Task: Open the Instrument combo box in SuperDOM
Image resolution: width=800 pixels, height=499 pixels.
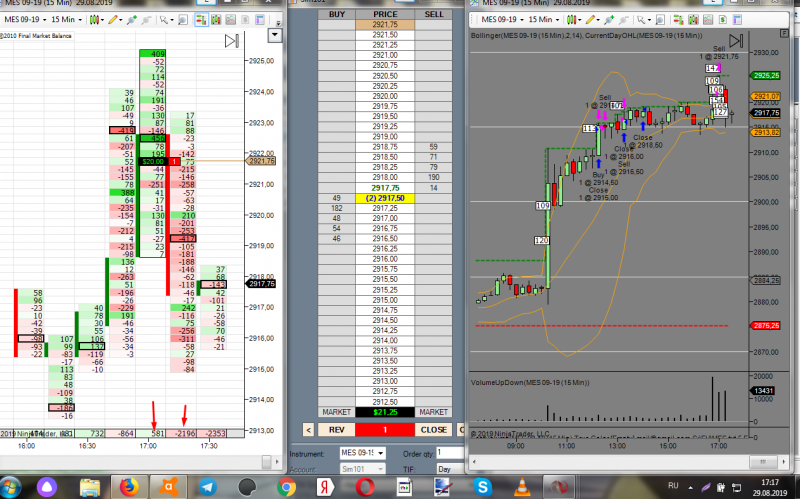Action: 363,453
